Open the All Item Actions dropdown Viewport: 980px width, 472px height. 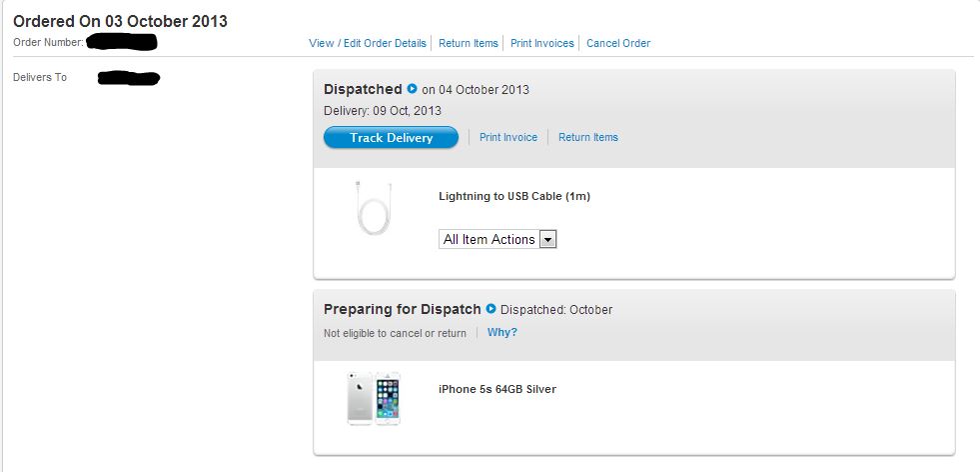click(x=490, y=239)
